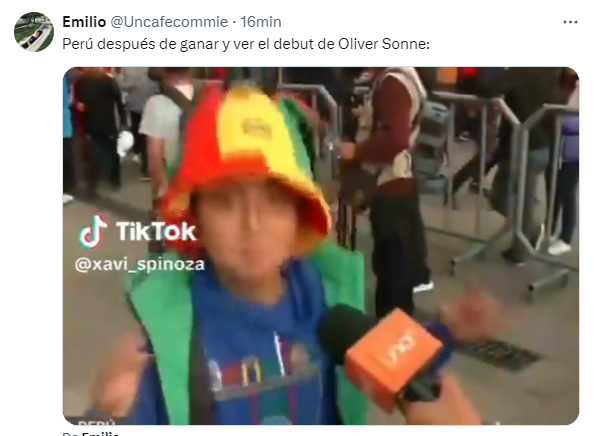
Task: Click the floor drain grate in video
Action: 501,354
